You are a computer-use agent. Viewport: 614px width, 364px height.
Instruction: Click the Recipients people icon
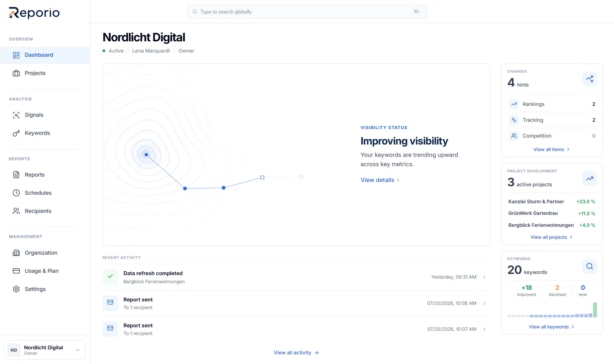[x=16, y=211]
